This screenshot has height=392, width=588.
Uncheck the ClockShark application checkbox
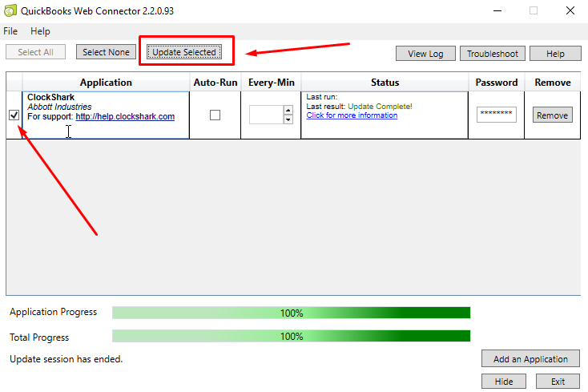coord(14,115)
